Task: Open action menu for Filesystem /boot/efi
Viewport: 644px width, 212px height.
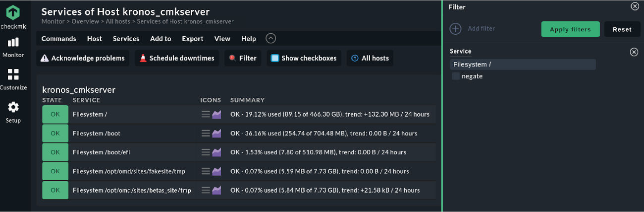Action: [x=206, y=152]
